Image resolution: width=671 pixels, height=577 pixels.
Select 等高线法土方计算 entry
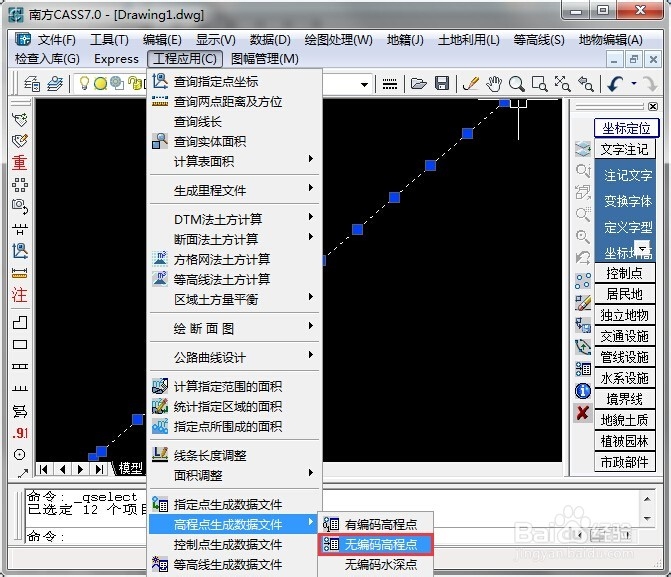(235, 280)
